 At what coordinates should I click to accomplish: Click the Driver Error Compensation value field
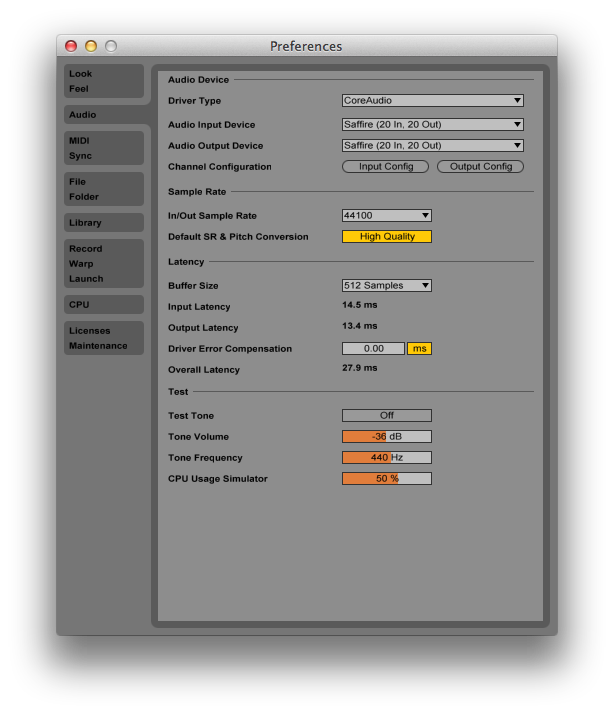click(374, 348)
